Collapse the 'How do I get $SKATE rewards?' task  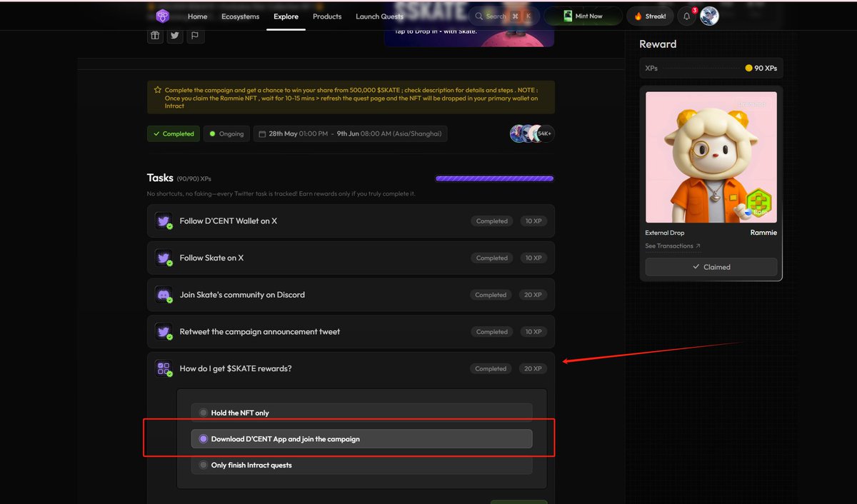click(x=351, y=368)
